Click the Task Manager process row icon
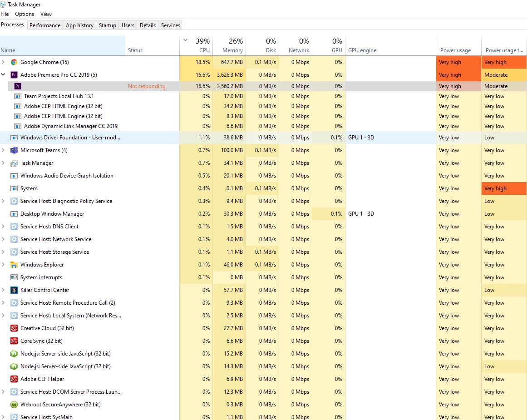The width and height of the screenshot is (527, 420). [x=14, y=163]
